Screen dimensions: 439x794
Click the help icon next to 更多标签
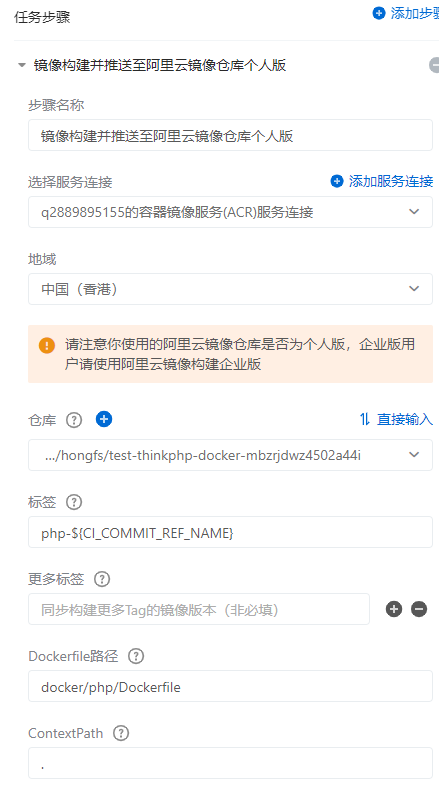click(x=102, y=579)
